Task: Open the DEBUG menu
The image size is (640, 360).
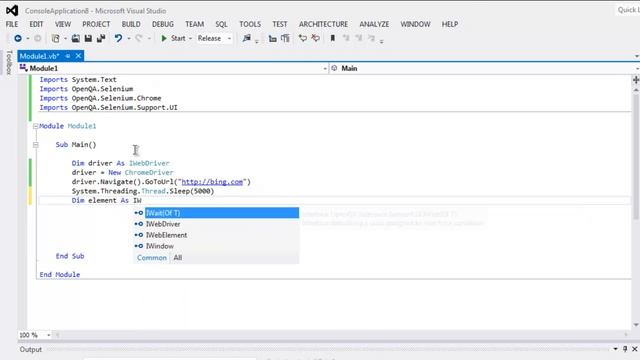Action: (x=163, y=24)
